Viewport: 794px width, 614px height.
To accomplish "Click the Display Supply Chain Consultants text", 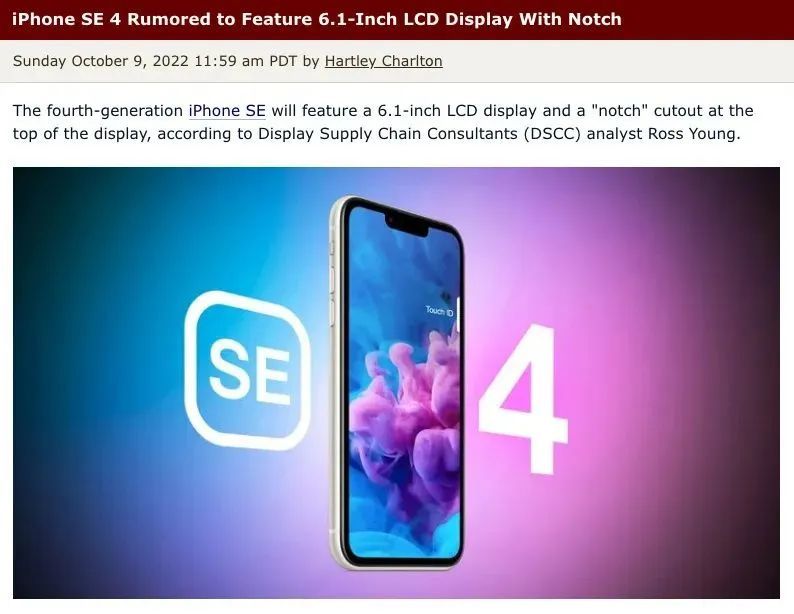I will point(387,134).
